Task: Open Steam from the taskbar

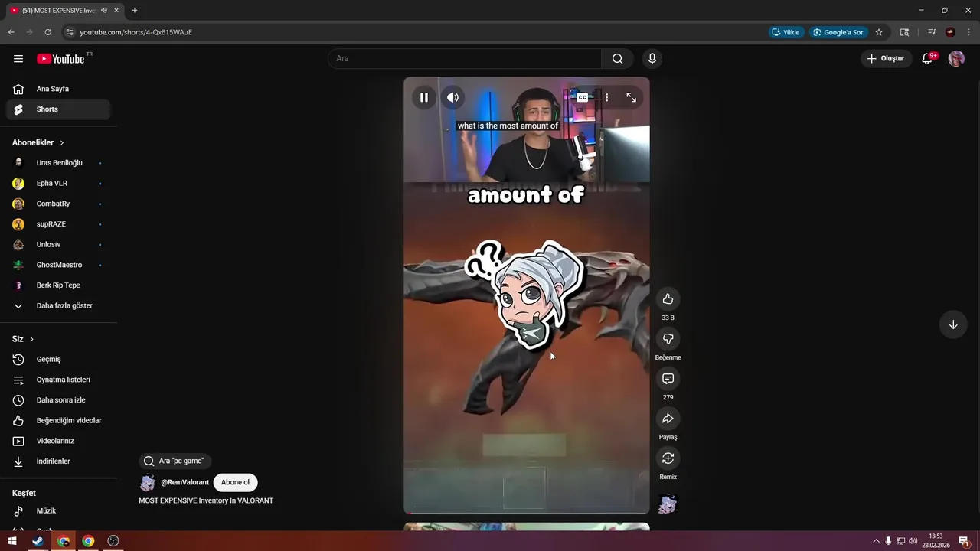Action: tap(38, 541)
